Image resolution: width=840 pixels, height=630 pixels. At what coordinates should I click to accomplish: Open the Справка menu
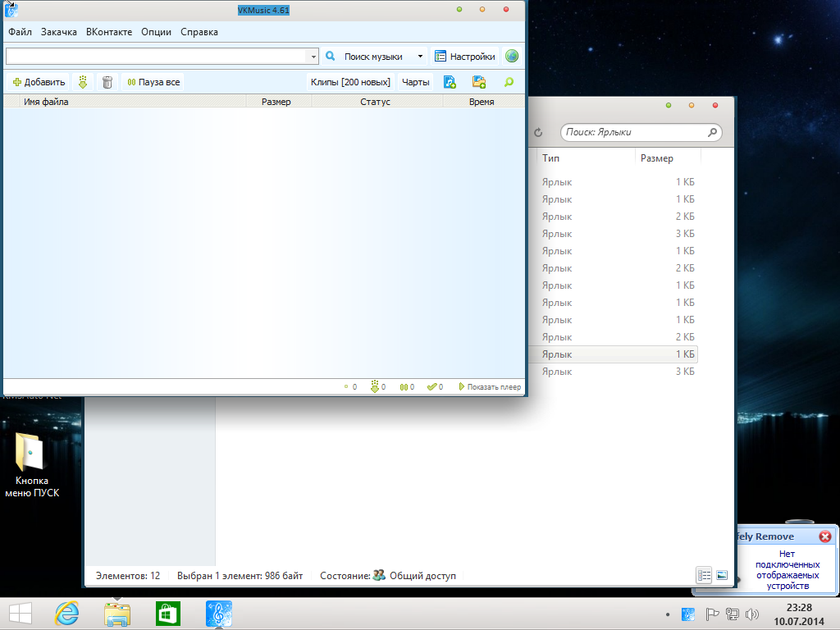pyautogui.click(x=199, y=32)
